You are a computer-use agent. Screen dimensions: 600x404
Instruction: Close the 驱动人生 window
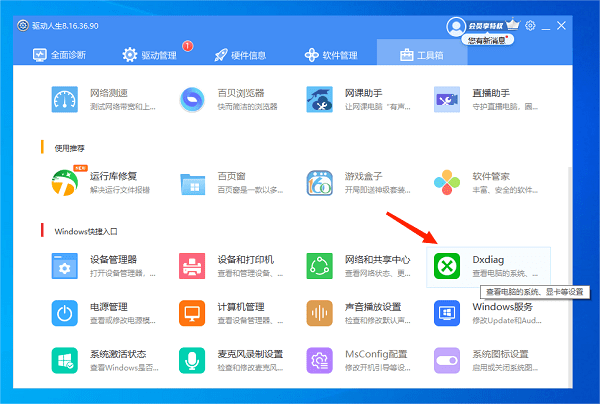(561, 26)
